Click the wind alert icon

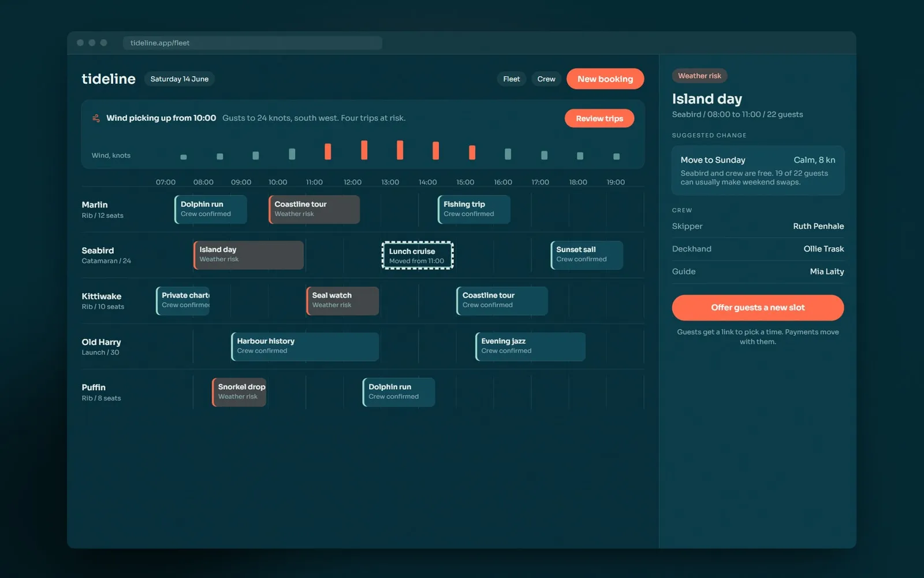96,118
